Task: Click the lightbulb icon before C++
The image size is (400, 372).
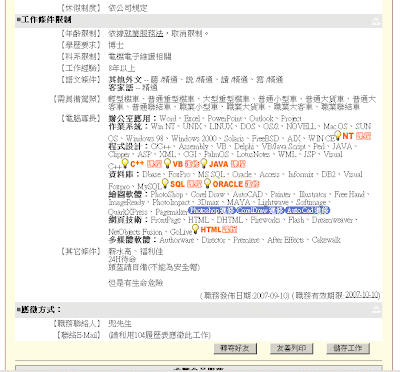Action: click(125, 163)
